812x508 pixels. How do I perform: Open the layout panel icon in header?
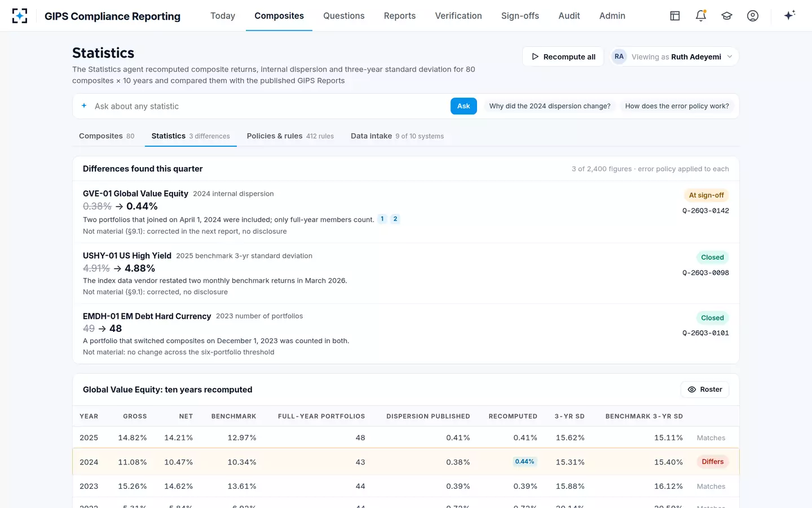pyautogui.click(x=675, y=16)
